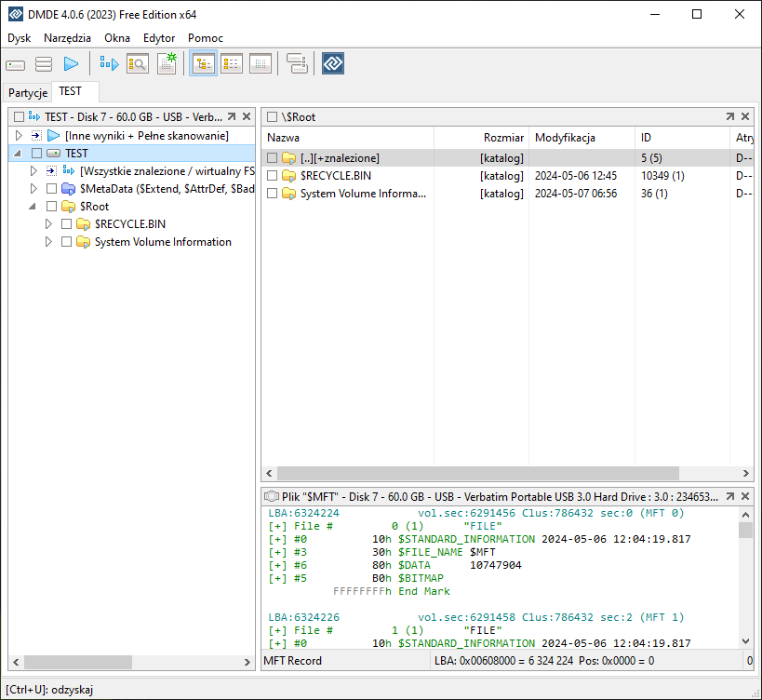Tick the $Root tree checkbox
The height and width of the screenshot is (700, 762).
coord(51,206)
